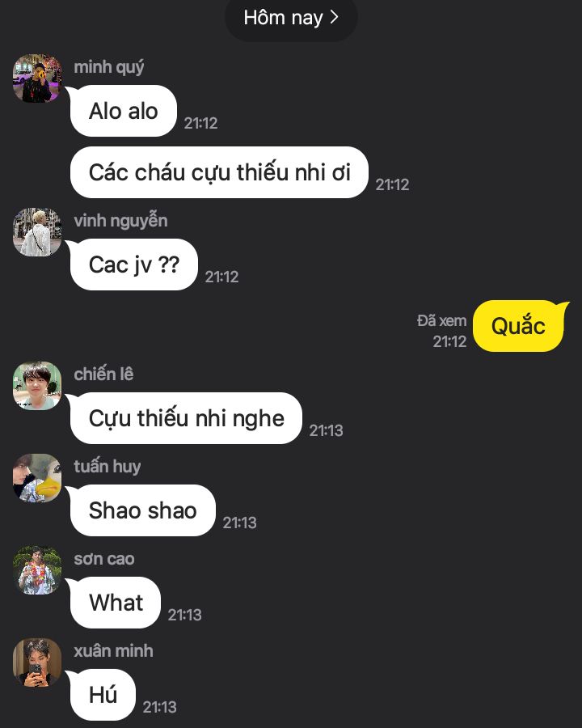Tap the xuân minh sender name
The width and height of the screenshot is (582, 728).
(113, 650)
